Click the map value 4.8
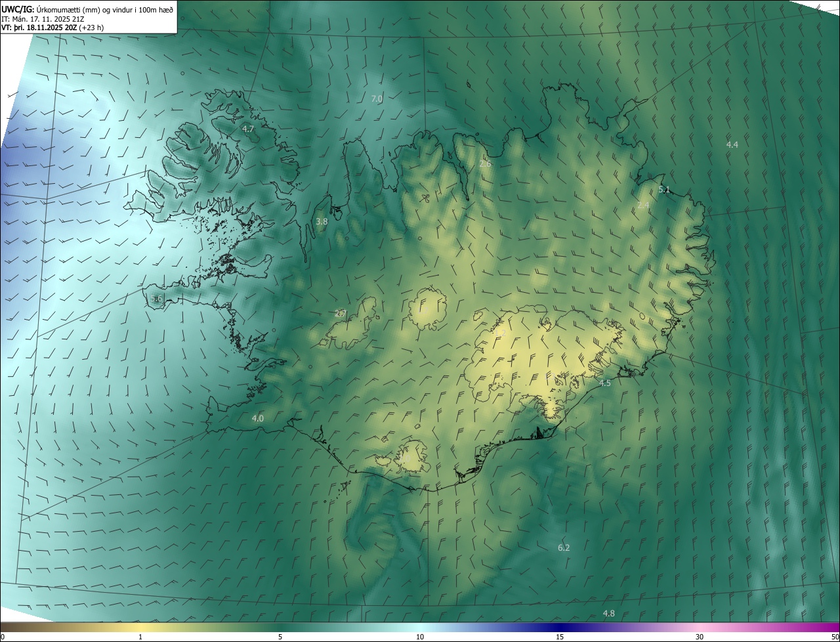Image resolution: width=840 pixels, height=642 pixels. tap(609, 614)
